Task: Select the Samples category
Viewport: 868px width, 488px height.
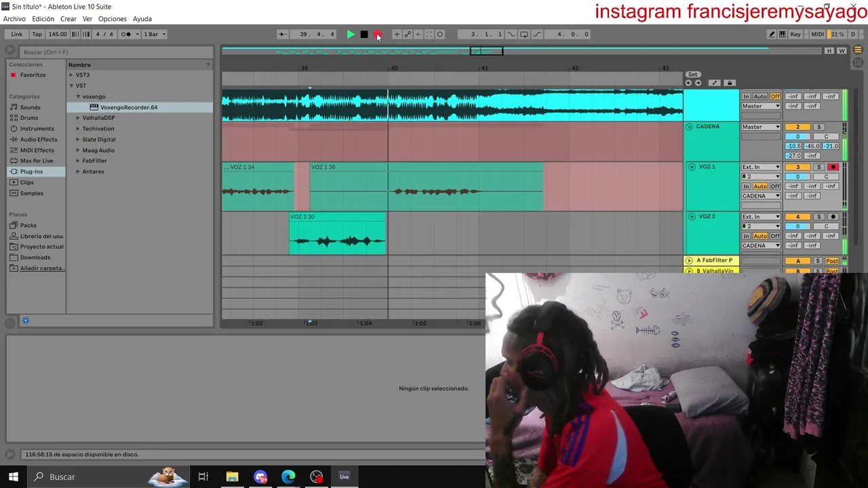Action: (x=31, y=193)
